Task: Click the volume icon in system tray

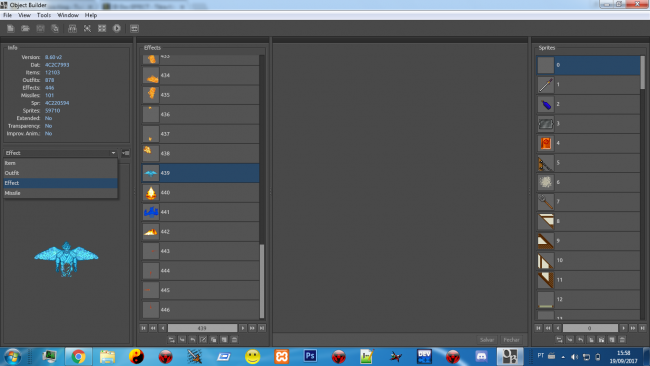Action: (x=575, y=356)
